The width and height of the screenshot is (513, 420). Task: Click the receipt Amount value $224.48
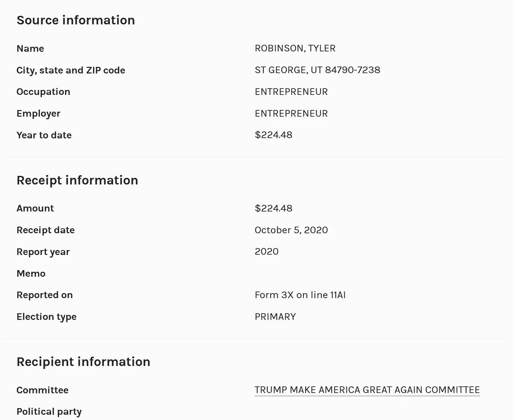[273, 208]
